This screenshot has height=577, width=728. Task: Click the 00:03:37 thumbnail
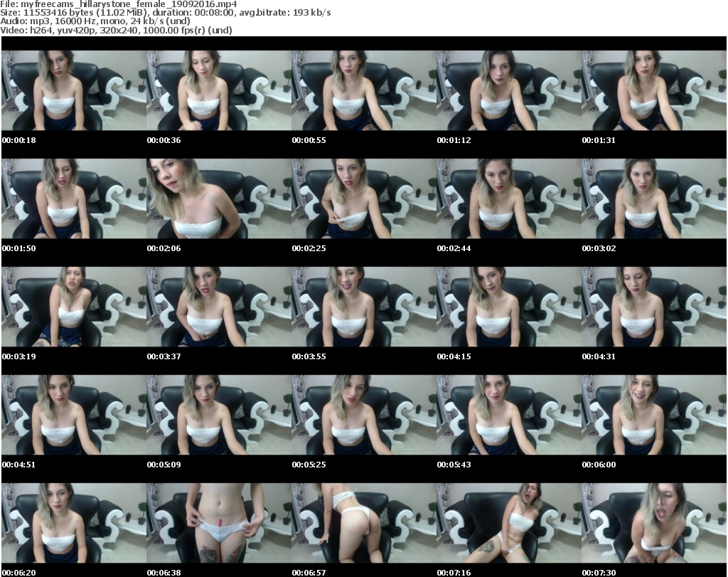[219, 307]
